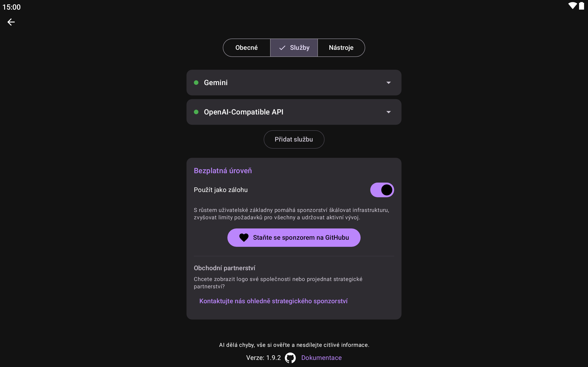Screen dimensions: 588x367
Task: Follow the strategic sponsorship contact link
Action: 273,301
